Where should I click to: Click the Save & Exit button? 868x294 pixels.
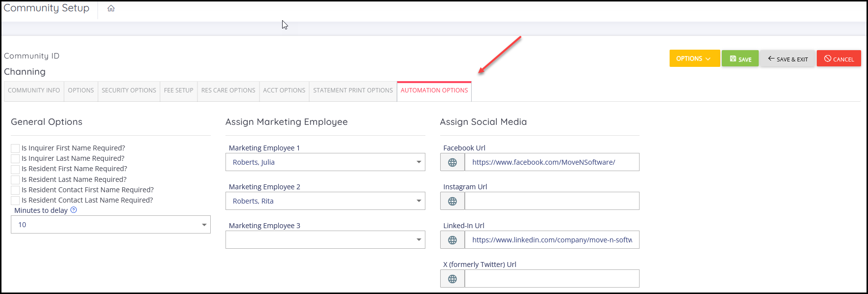(x=788, y=59)
